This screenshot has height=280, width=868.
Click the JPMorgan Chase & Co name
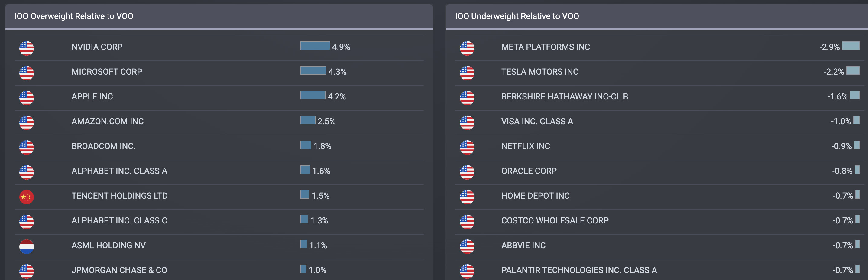pyautogui.click(x=119, y=270)
